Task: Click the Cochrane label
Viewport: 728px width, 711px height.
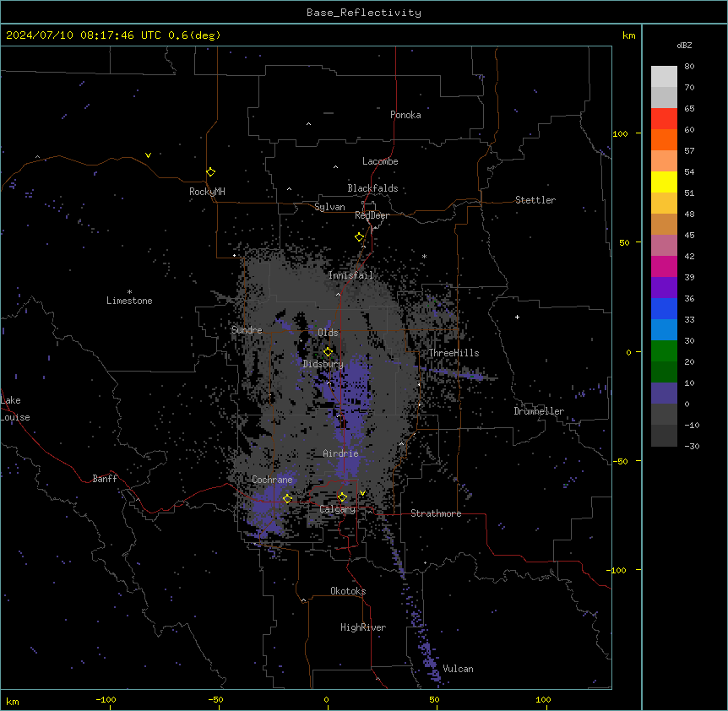Action: (272, 480)
